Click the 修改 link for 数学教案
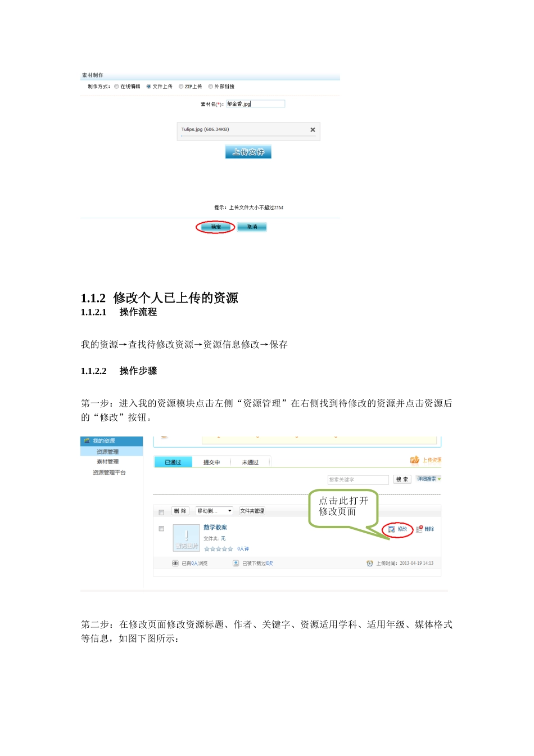Viewport: 534px width, 756px height. coord(402,529)
